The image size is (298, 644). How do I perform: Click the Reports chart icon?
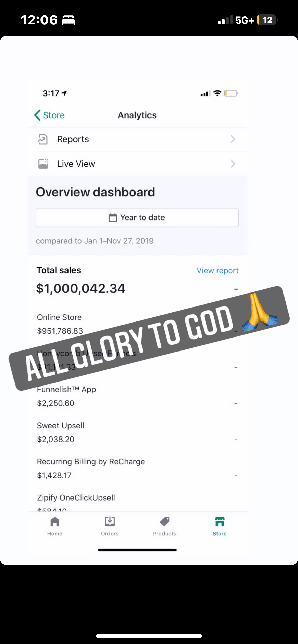(43, 139)
